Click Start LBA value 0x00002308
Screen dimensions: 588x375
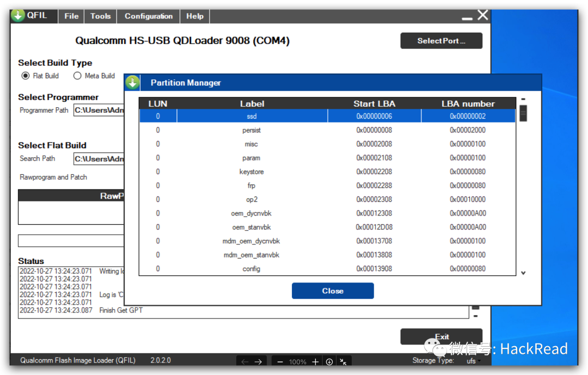374,200
